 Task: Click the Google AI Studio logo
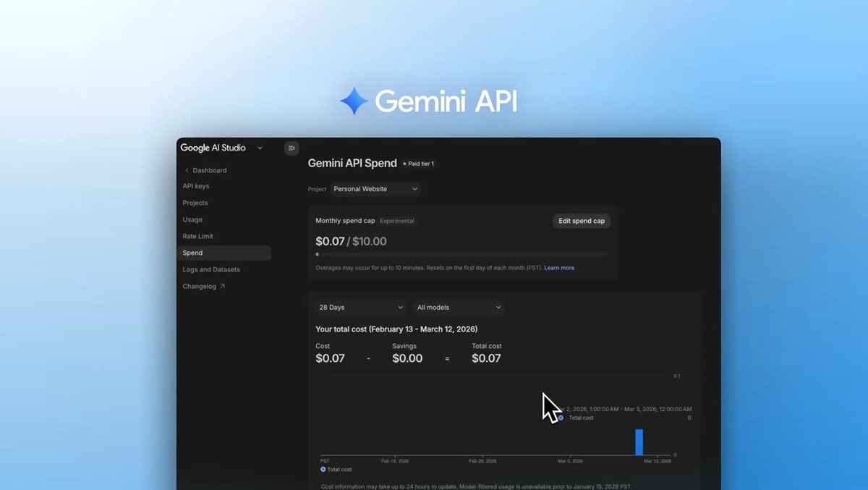[214, 148]
